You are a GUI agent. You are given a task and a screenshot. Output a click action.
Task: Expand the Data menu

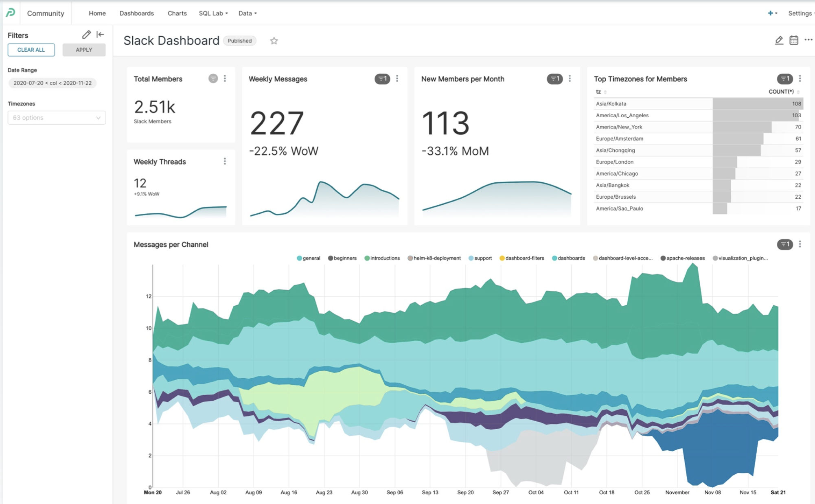tap(247, 13)
